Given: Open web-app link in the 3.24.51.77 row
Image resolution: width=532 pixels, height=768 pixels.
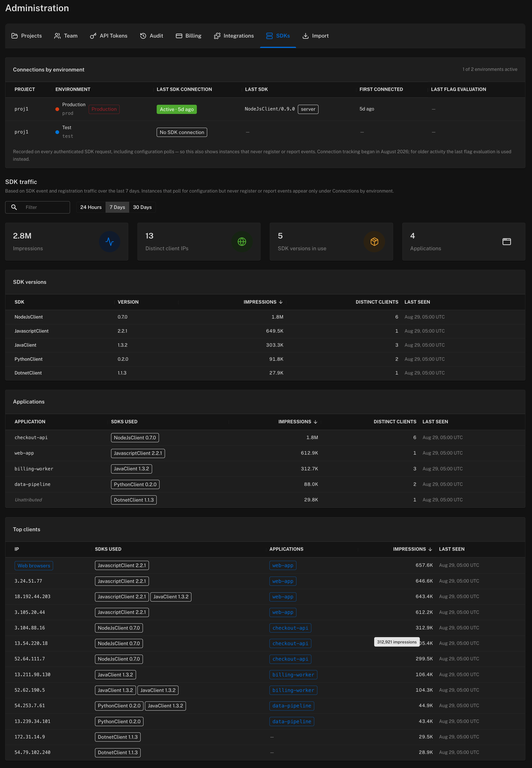Looking at the screenshot, I should [x=283, y=581].
